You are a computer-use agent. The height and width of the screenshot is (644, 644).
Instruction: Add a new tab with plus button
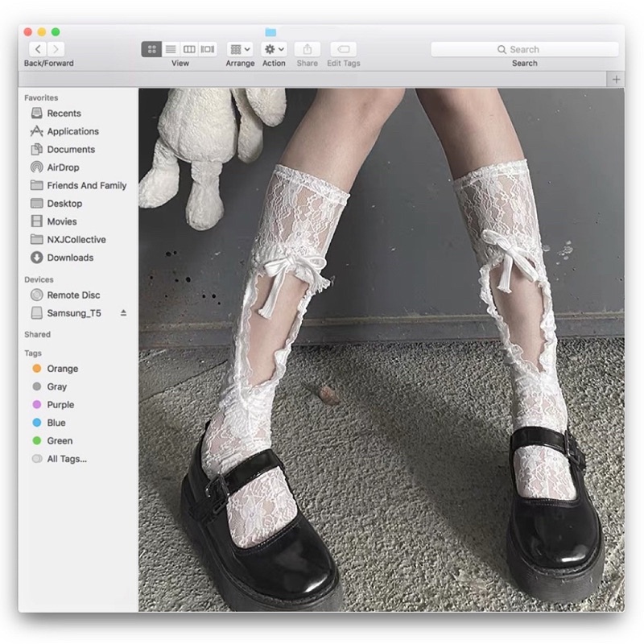click(617, 79)
